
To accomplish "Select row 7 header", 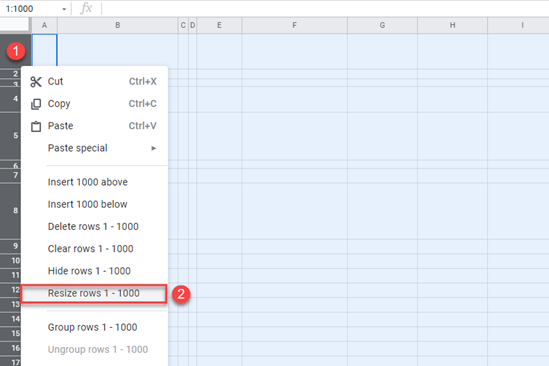I will tap(11, 175).
